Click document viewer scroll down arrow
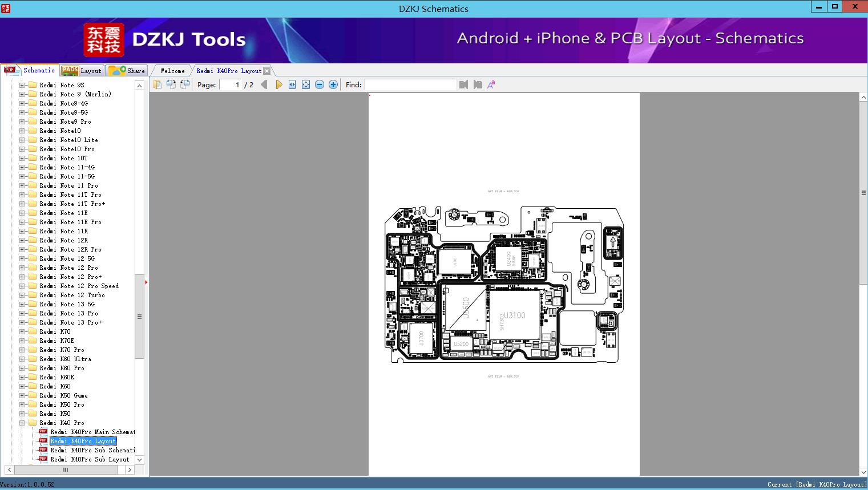868x490 pixels. 863,472
